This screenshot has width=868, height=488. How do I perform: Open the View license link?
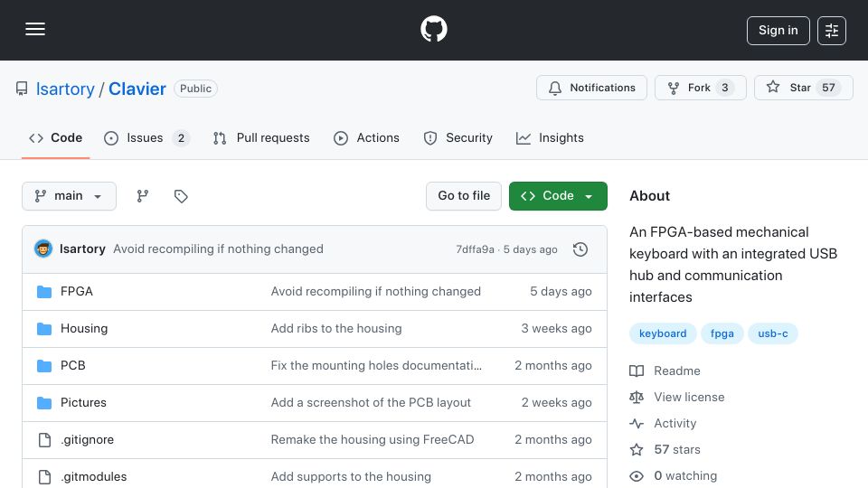point(689,398)
